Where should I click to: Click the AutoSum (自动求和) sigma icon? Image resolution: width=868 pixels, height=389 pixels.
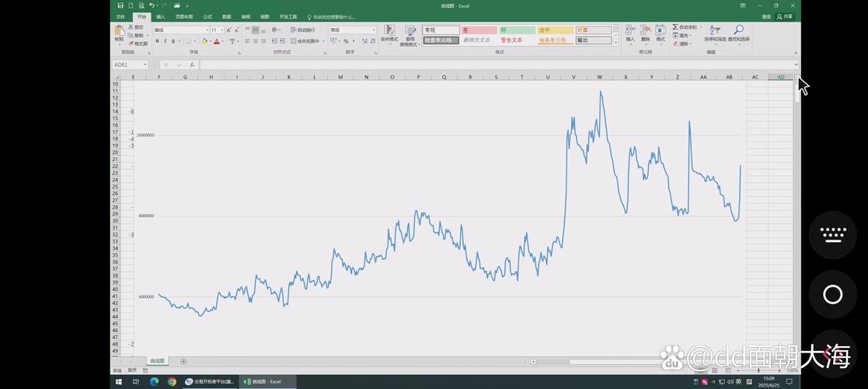click(x=675, y=27)
